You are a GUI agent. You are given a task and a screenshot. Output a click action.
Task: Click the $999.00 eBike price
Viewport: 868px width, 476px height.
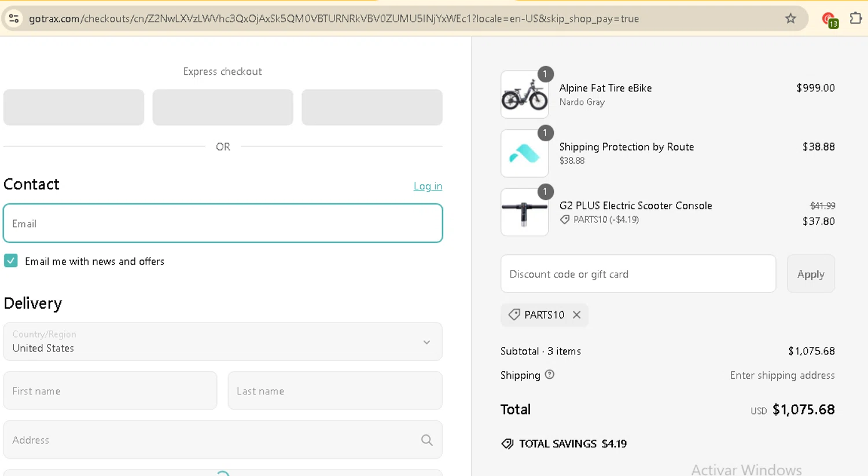(815, 88)
